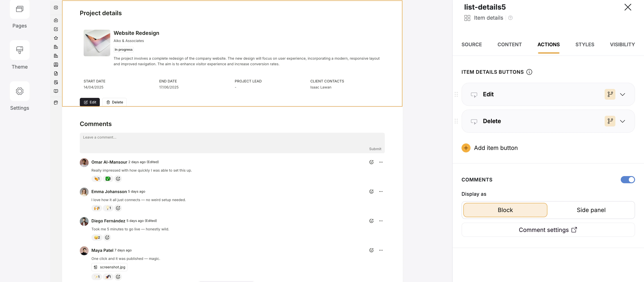
Task: Click the workflow icon on Delete row
Action: point(610,121)
